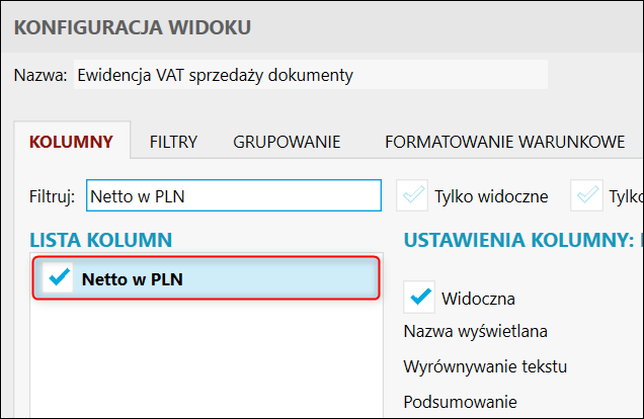The height and width of the screenshot is (419, 644).
Task: Open the FILTRY tab
Action: coord(173,141)
